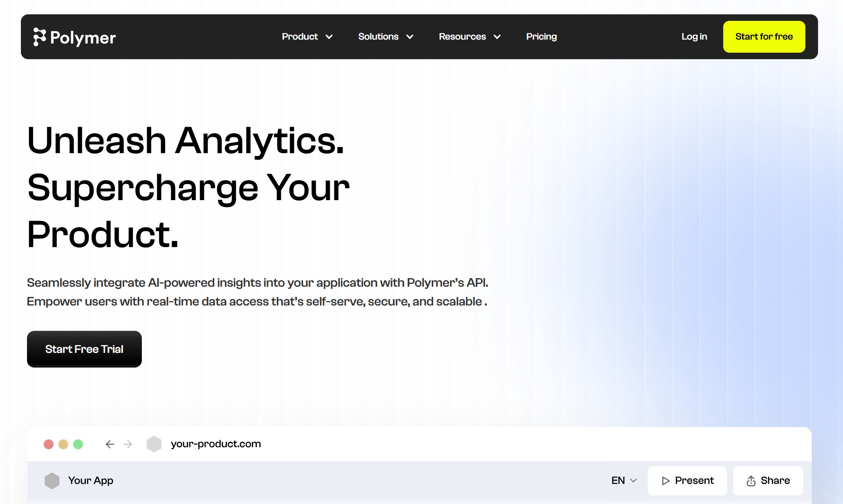Viewport: 843px width, 504px height.
Task: Click the red window dot
Action: 49,444
